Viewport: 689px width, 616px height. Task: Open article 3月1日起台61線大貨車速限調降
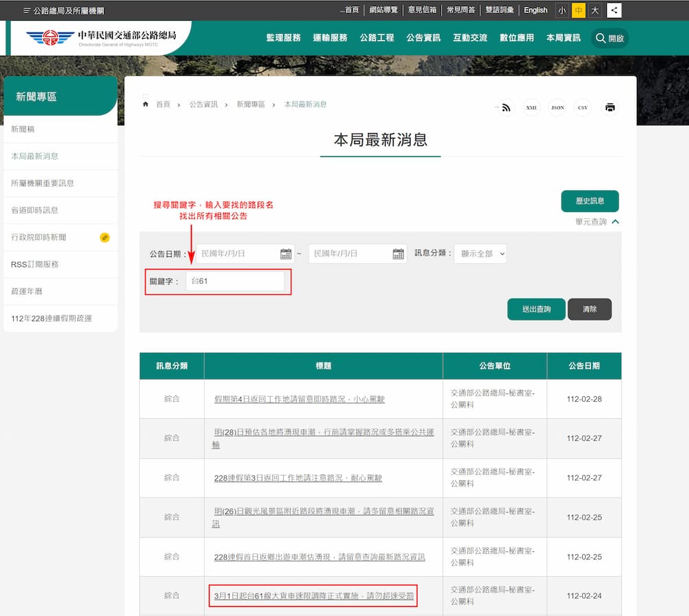[x=313, y=596]
